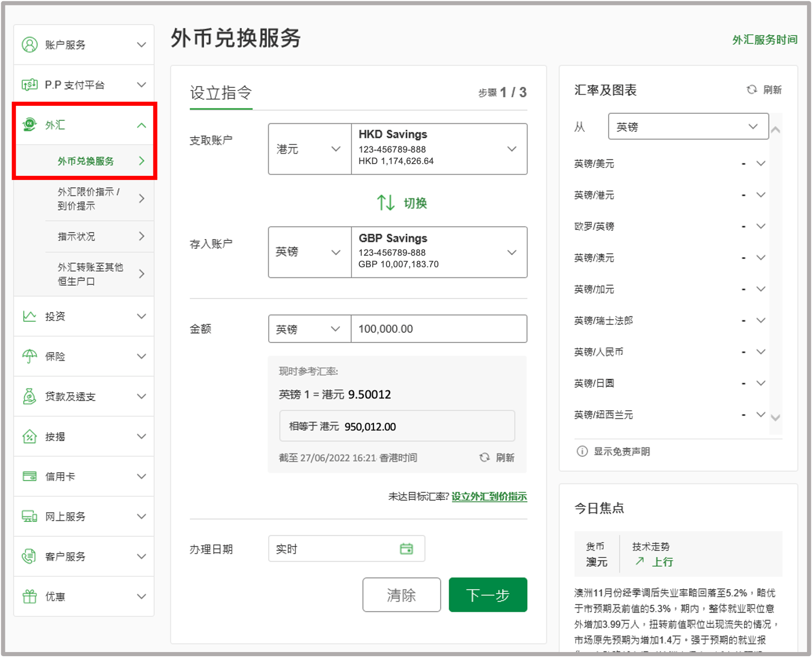Click the rates list scroll-down arrow
This screenshot has height=657, width=812.
(x=775, y=418)
